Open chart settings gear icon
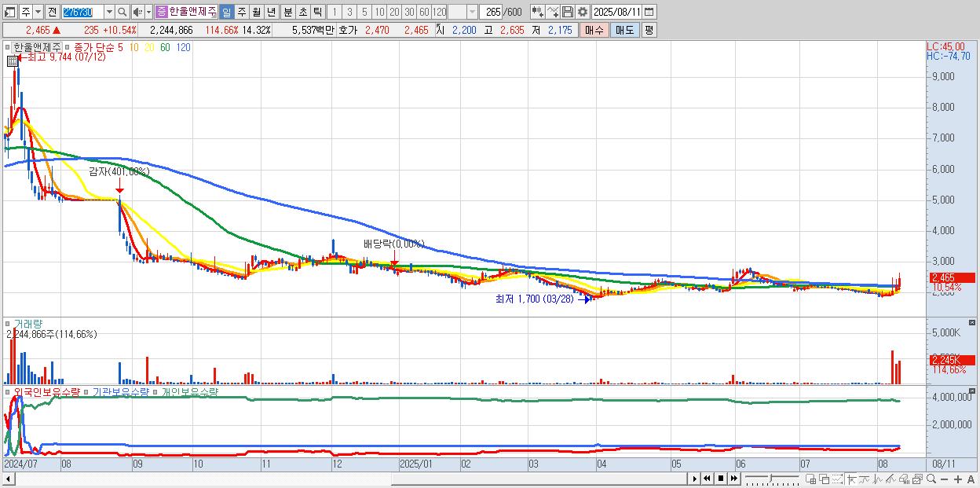Screen dimensions: 980x488 click(x=582, y=12)
